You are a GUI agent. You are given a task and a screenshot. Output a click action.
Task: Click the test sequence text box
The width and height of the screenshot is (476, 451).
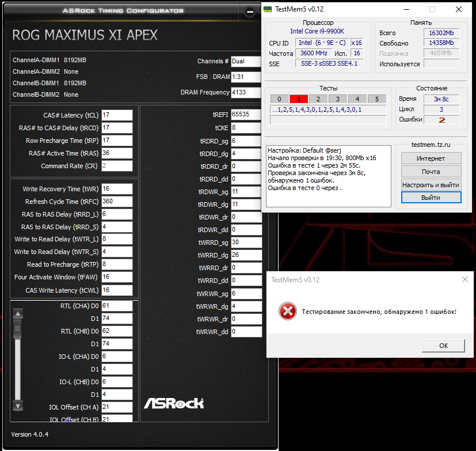(328, 109)
